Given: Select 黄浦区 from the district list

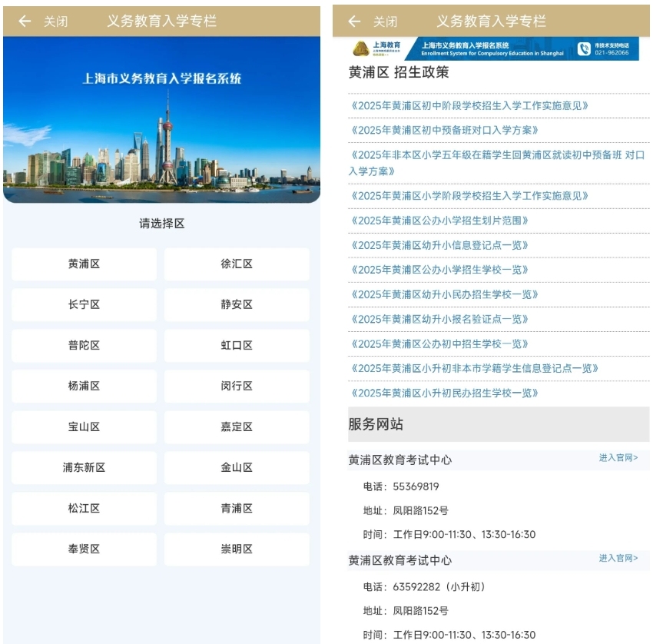Looking at the screenshot, I should click(84, 264).
